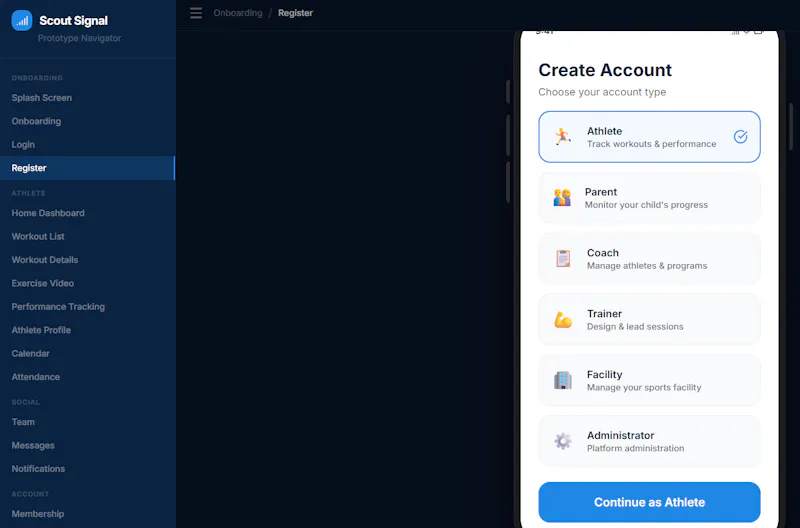The height and width of the screenshot is (528, 800).
Task: Select the Trainer account type card
Action: tap(649, 319)
